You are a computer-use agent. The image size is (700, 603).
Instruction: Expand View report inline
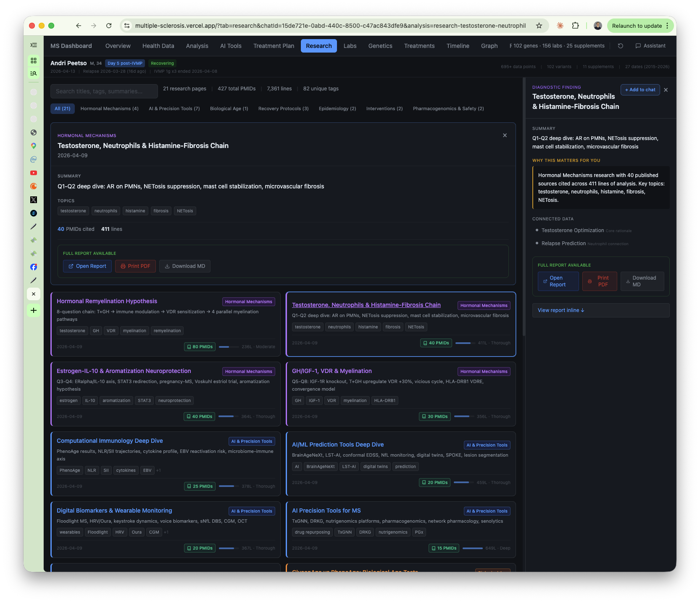point(560,310)
